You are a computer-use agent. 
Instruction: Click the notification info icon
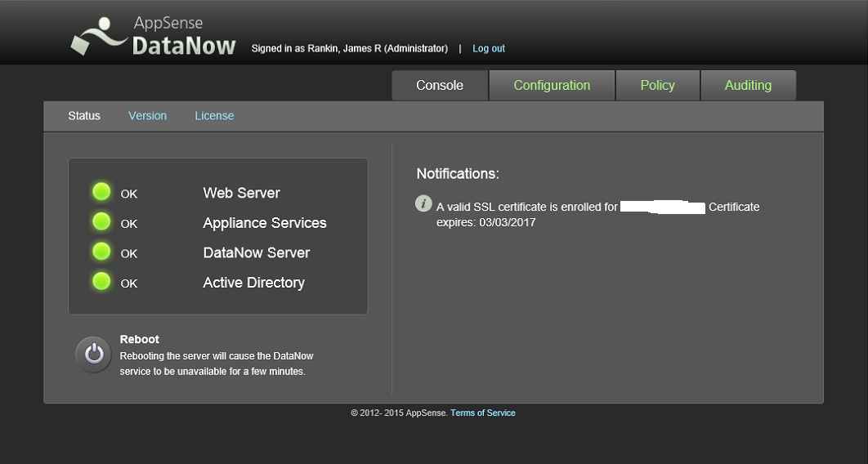pyautogui.click(x=423, y=203)
